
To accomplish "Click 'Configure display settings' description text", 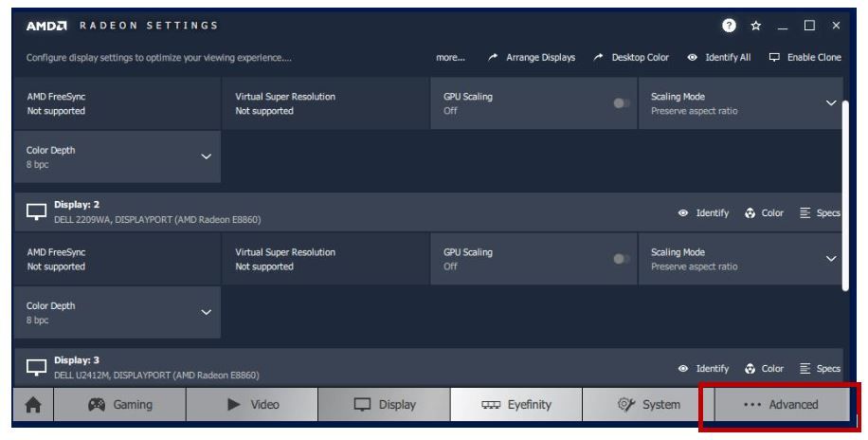I will (159, 58).
